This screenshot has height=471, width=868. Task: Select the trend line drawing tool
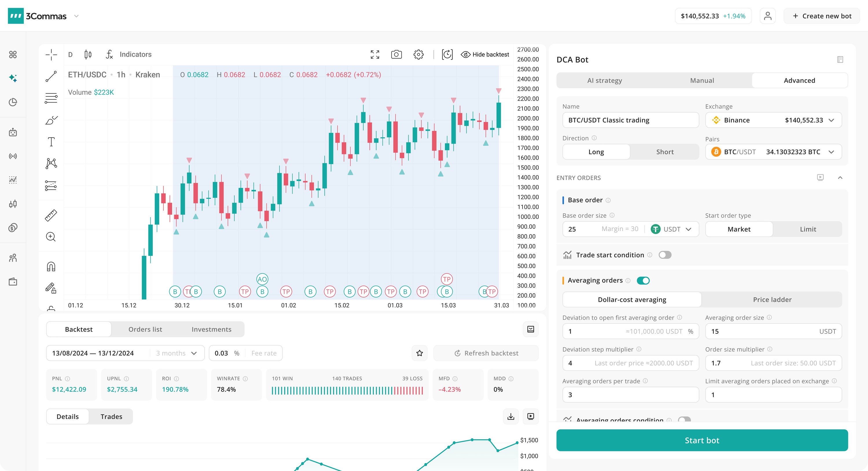(51, 76)
